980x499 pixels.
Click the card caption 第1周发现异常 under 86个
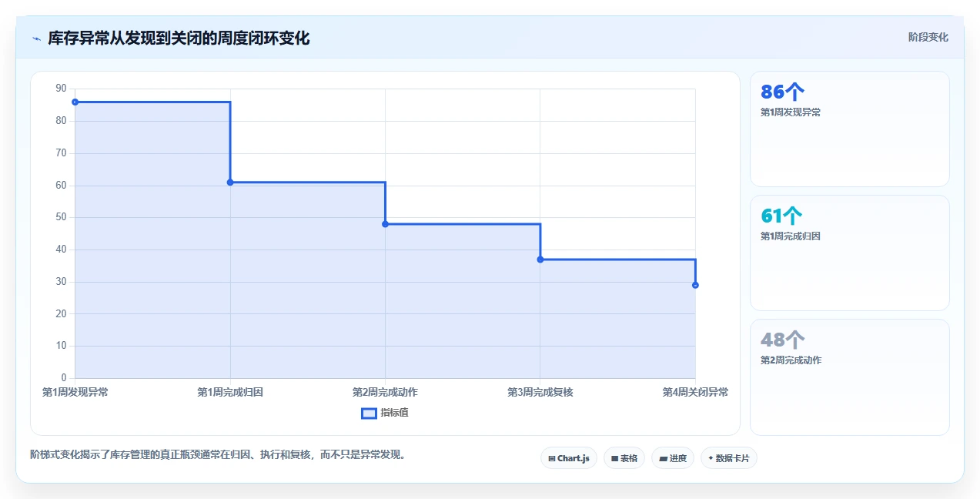pos(791,112)
